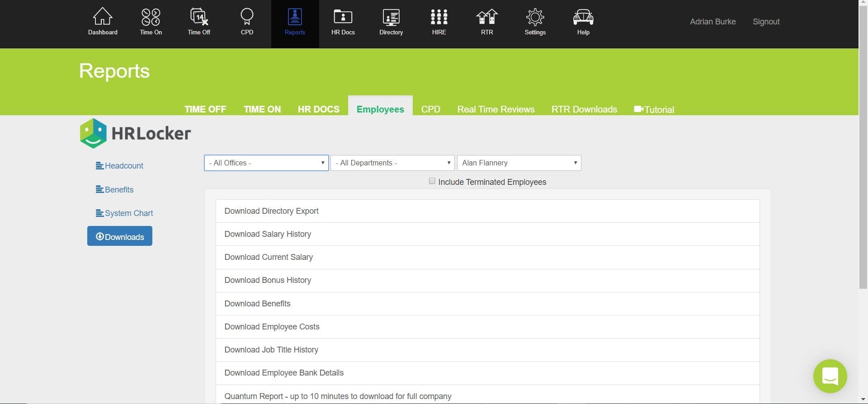This screenshot has width=868, height=404.
Task: Switch to the CPD reports tab
Action: 430,109
